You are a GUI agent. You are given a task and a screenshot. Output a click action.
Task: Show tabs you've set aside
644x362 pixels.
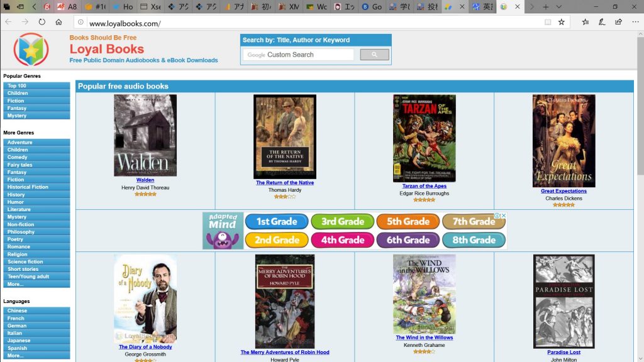pos(6,6)
